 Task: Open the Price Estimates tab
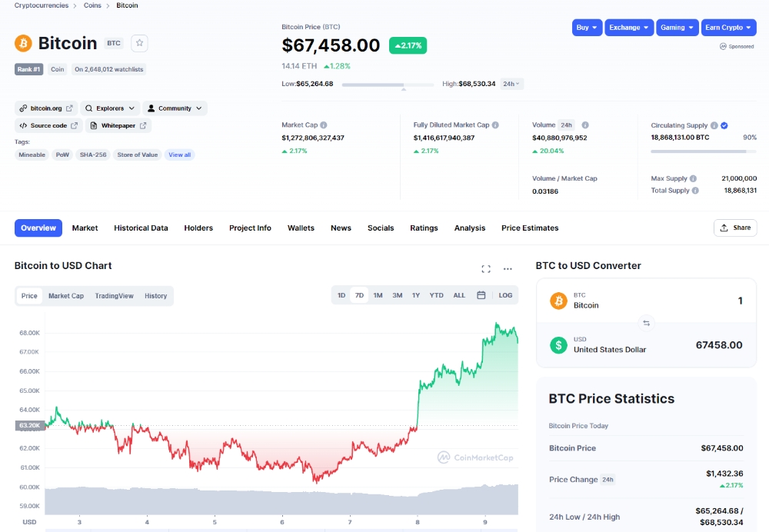point(530,228)
